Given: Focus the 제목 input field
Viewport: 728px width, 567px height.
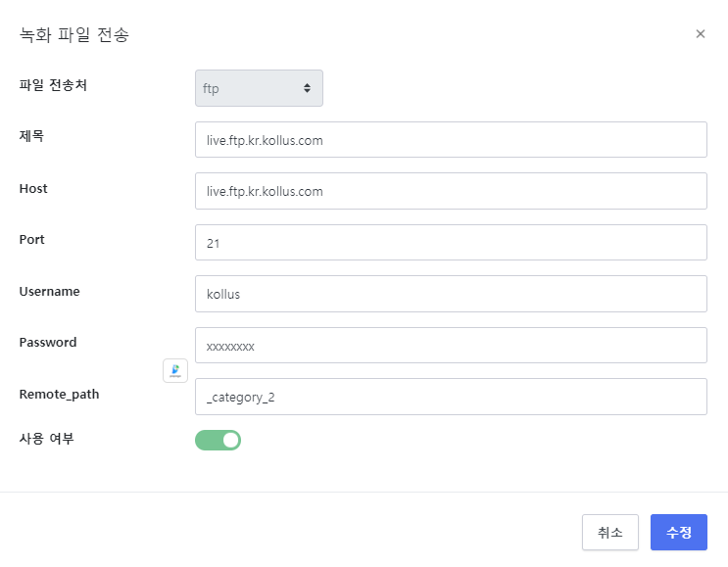Looking at the screenshot, I should 451,140.
